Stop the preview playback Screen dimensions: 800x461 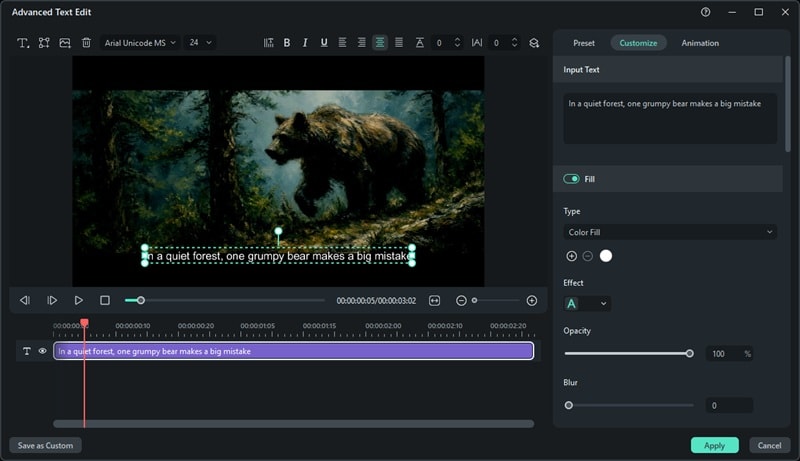pos(105,300)
